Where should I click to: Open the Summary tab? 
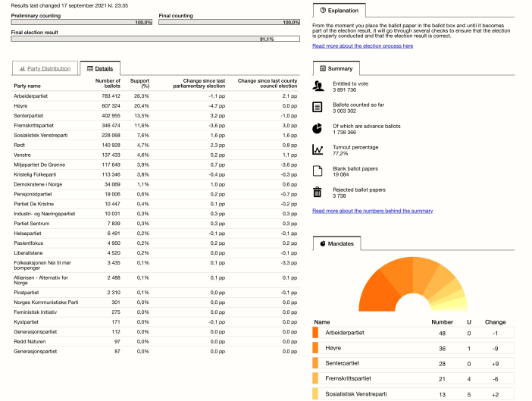coord(336,68)
